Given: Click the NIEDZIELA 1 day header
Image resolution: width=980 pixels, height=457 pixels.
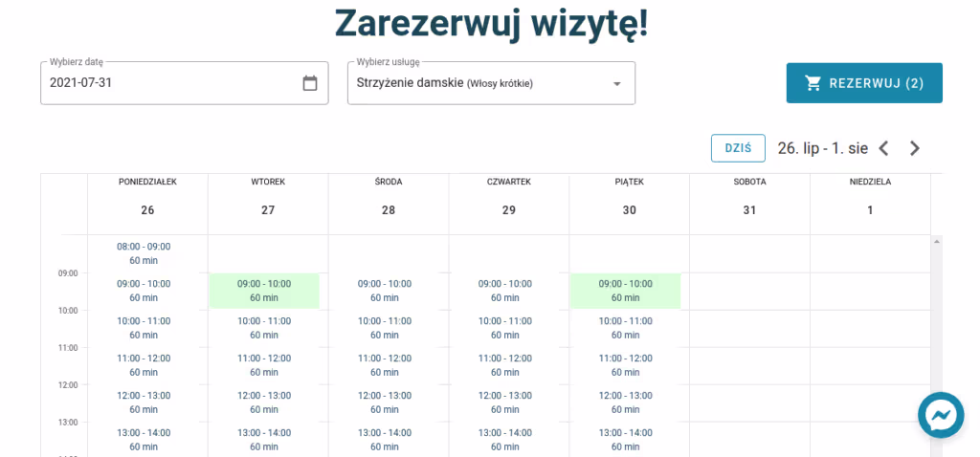Looking at the screenshot, I should pos(870,204).
